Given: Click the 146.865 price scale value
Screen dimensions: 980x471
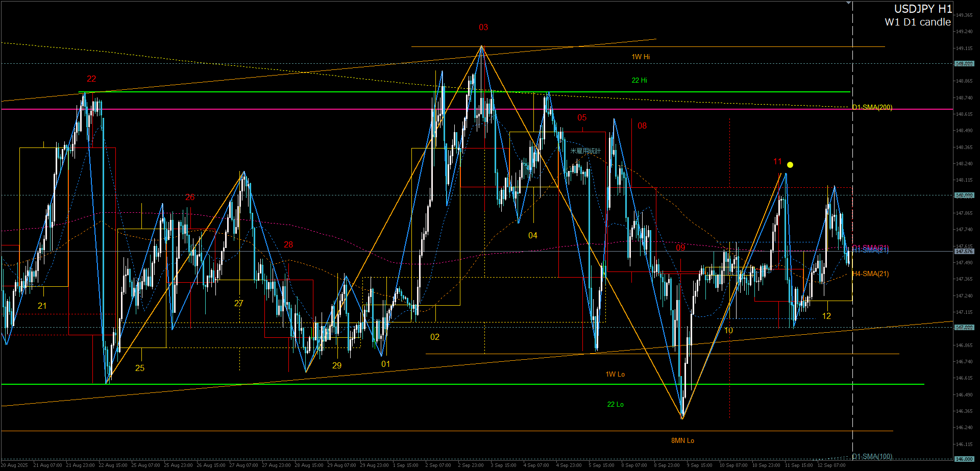Looking at the screenshot, I should pos(964,345).
